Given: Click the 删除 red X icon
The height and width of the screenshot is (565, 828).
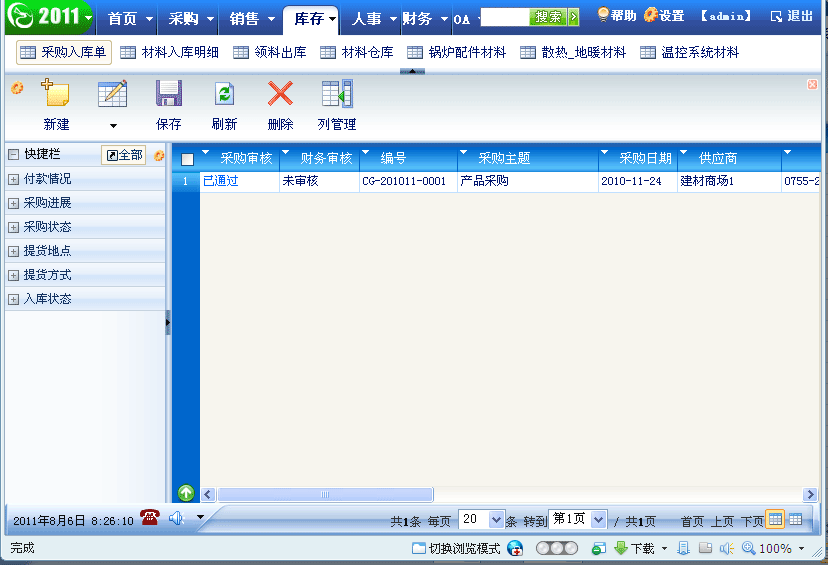Looking at the screenshot, I should (x=280, y=93).
